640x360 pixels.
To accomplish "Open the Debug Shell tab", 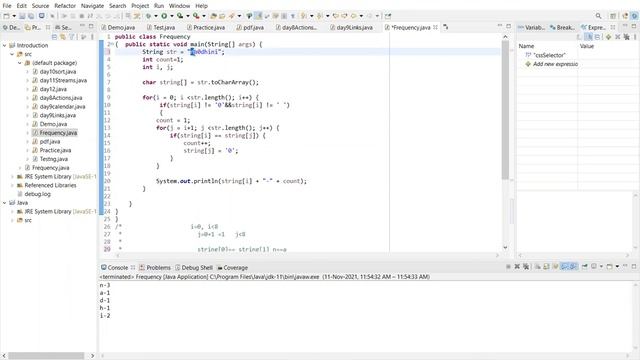I will 194,267.
